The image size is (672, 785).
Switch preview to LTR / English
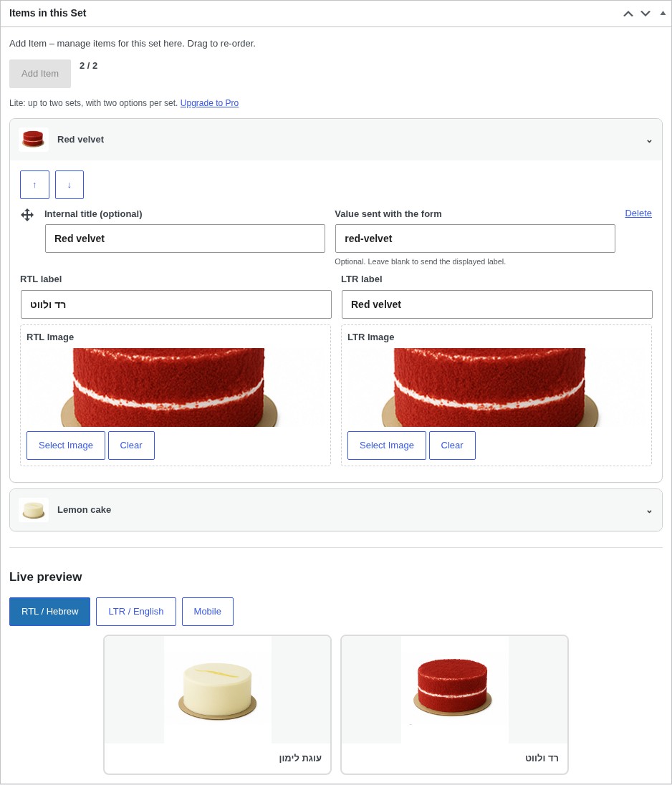(136, 611)
